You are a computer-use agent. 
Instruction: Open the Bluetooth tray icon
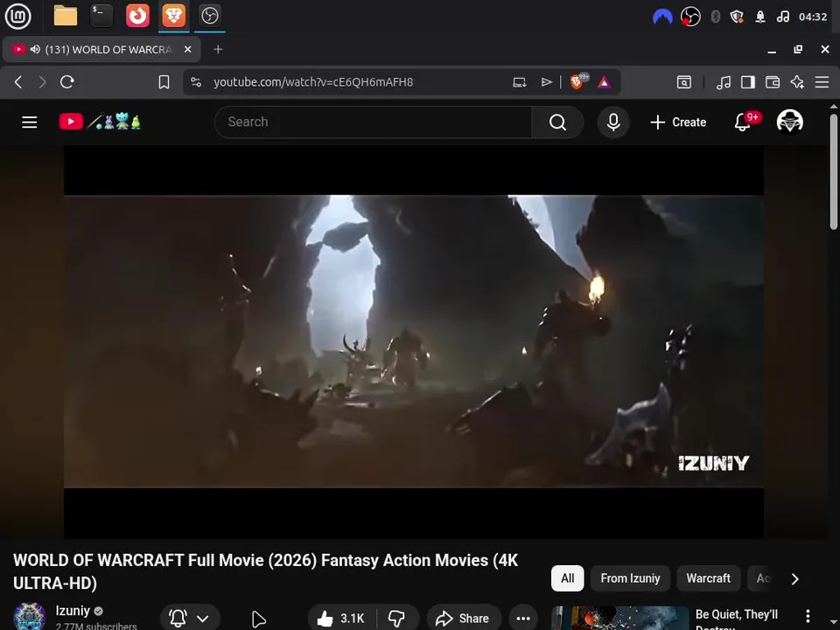coord(715,17)
